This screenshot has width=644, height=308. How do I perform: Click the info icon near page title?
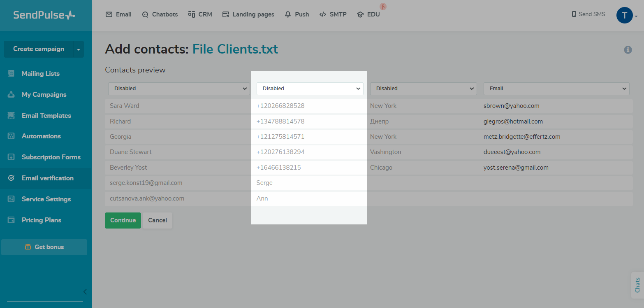(x=628, y=49)
